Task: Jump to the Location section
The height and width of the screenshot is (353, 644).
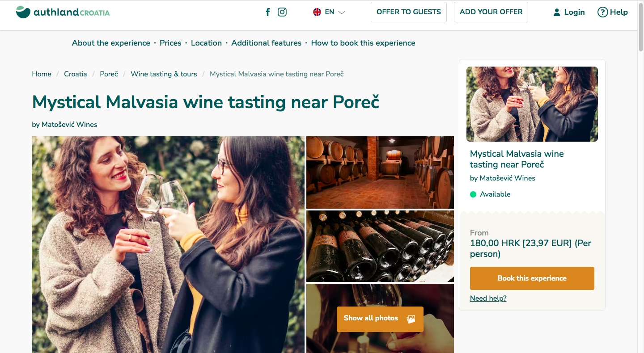Action: click(x=206, y=43)
